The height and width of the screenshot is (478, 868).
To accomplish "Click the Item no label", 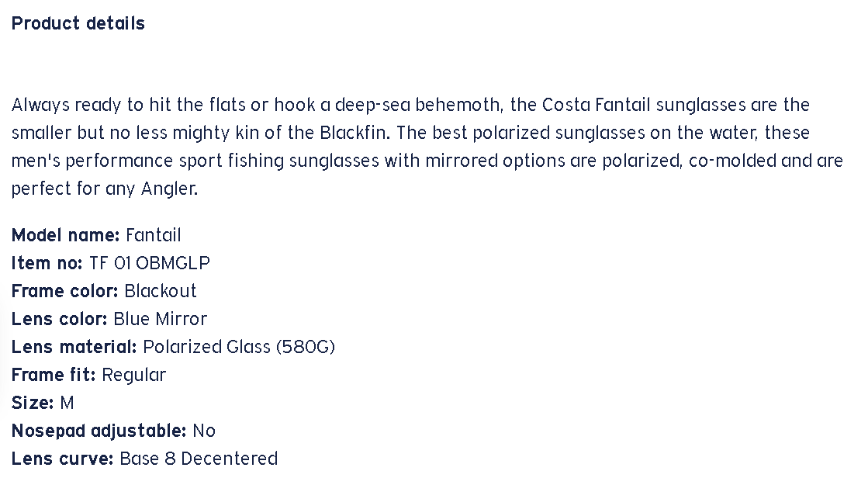I will coord(47,263).
